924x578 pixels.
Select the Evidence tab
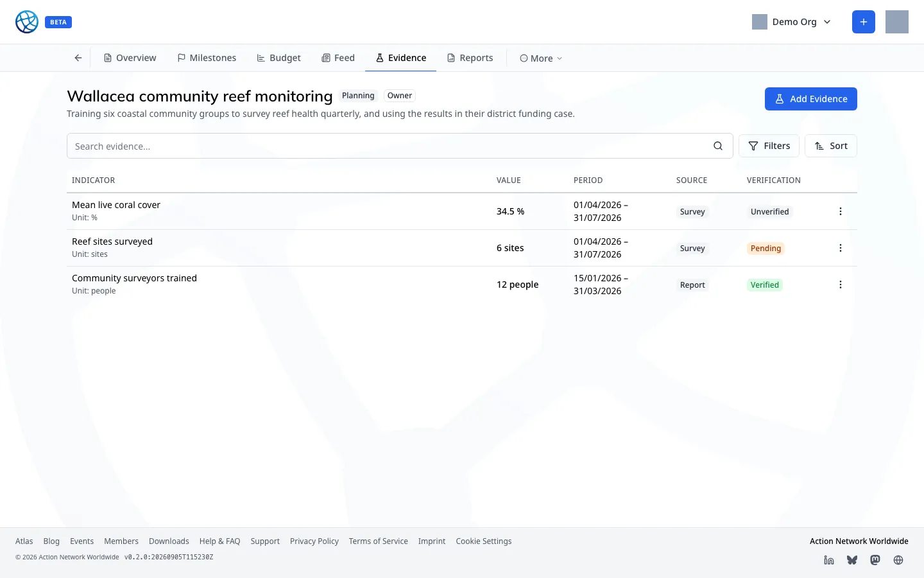click(x=401, y=58)
